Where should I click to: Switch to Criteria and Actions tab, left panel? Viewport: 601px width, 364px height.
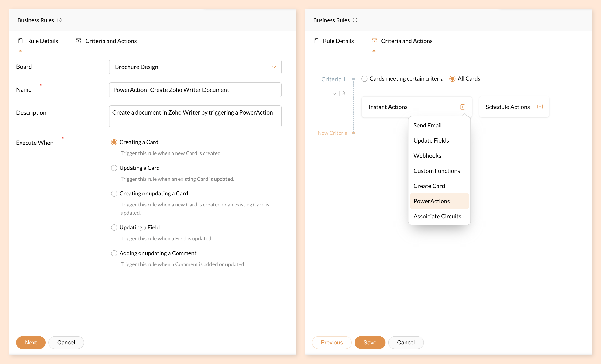coord(111,41)
